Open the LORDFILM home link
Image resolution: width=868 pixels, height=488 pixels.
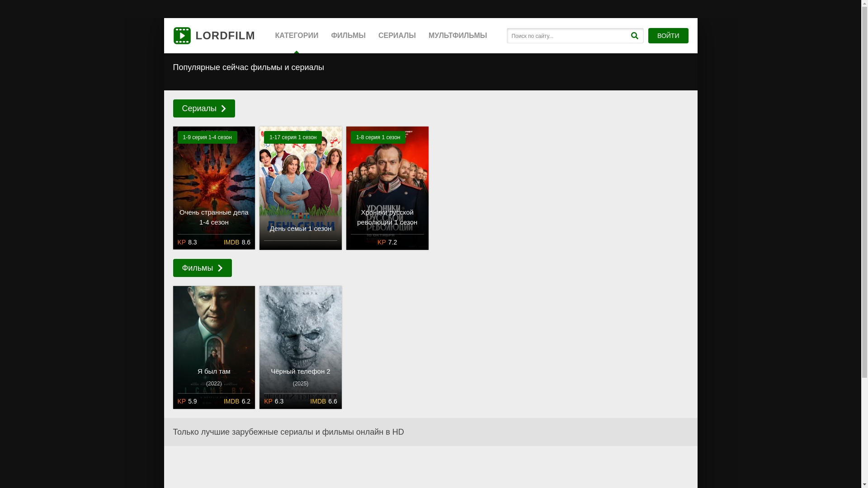[x=214, y=36]
